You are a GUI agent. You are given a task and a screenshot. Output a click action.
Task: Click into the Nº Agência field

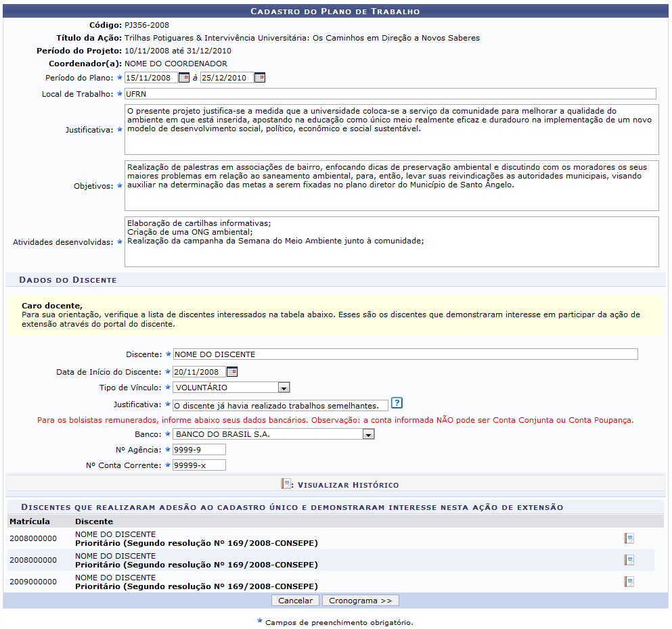(199, 450)
